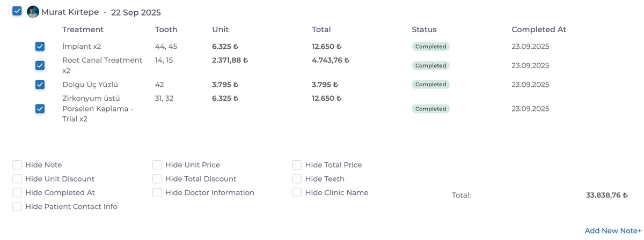644x240 pixels.
Task: Click the Completed badge for İmplant x2
Action: (x=430, y=47)
